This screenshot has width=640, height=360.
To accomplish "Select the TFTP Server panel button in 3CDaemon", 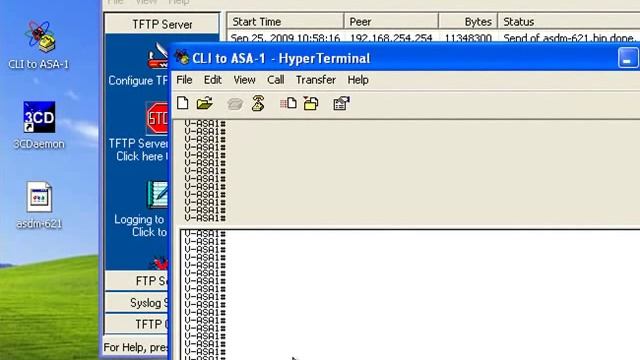I will [x=162, y=24].
